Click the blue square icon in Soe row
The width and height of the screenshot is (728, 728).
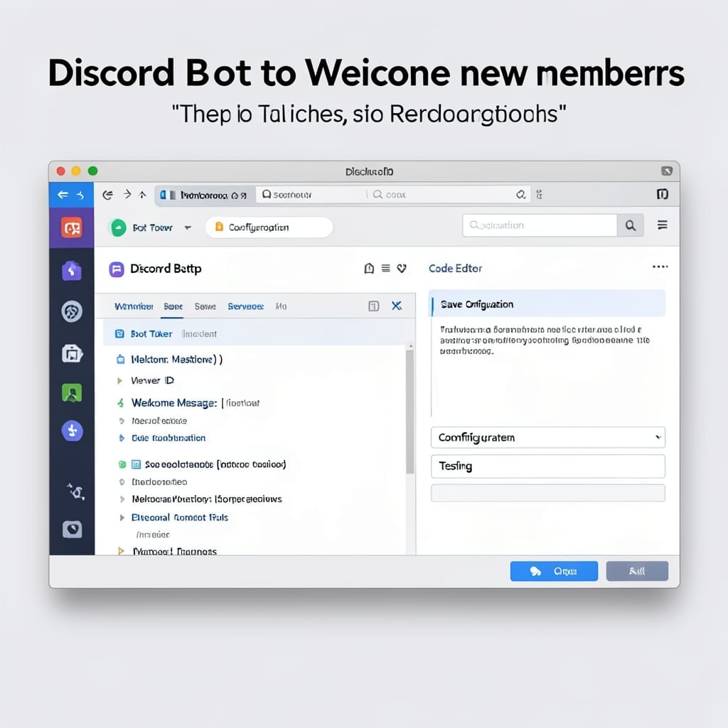tap(136, 464)
